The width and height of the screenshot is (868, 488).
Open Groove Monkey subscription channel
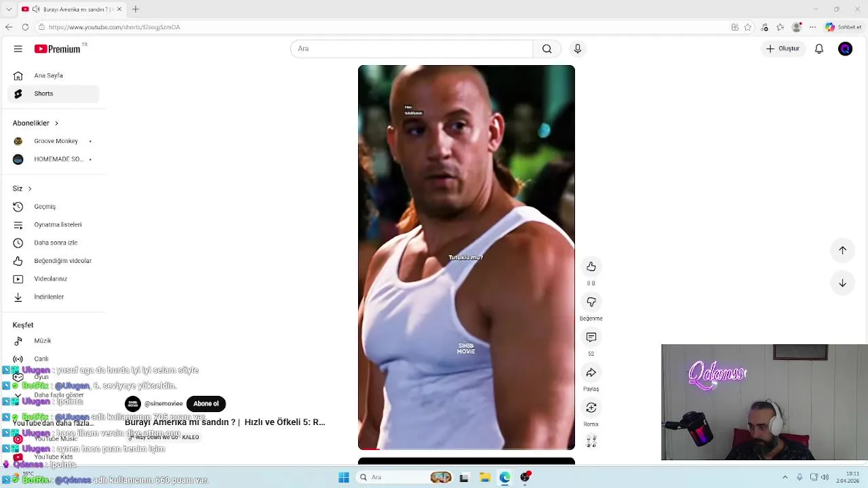pyautogui.click(x=53, y=141)
